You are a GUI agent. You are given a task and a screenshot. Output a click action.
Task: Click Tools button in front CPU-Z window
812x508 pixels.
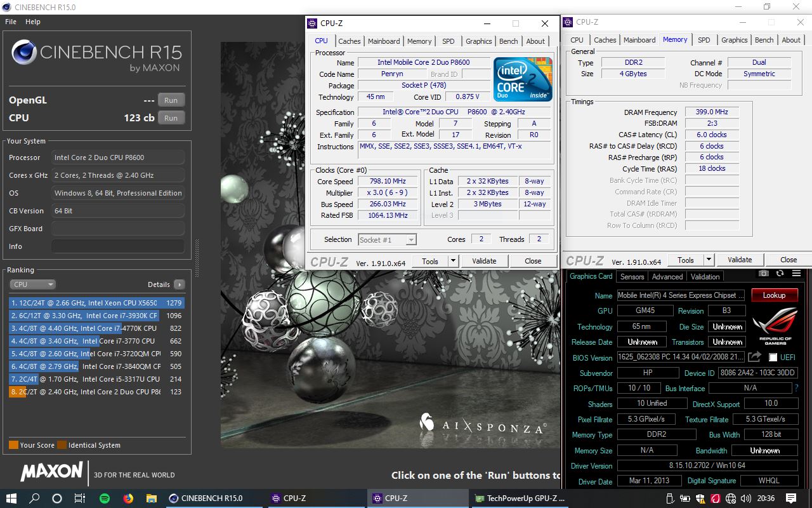[430, 261]
